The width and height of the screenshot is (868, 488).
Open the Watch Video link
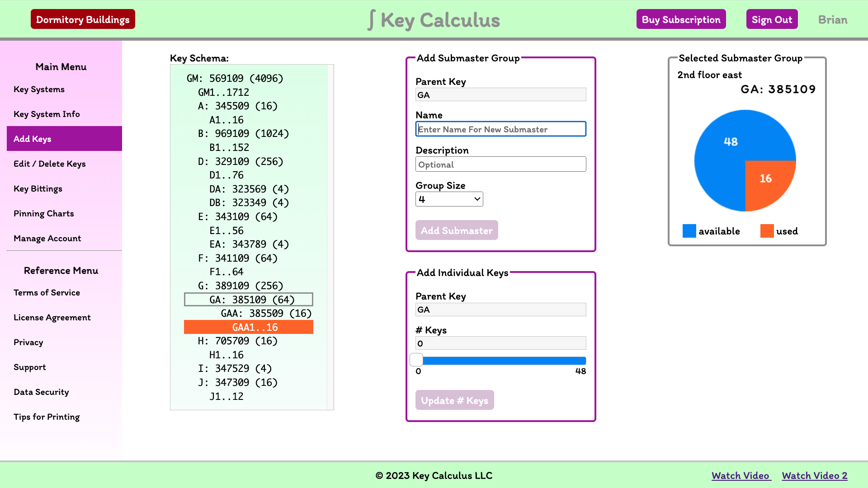coord(741,475)
